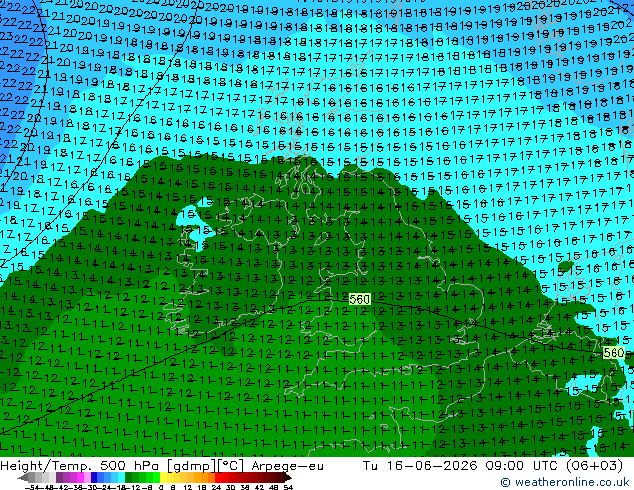The width and height of the screenshot is (634, 490).
Task: Click the 560 contour label at the right edge of the map
Action: click(x=613, y=353)
